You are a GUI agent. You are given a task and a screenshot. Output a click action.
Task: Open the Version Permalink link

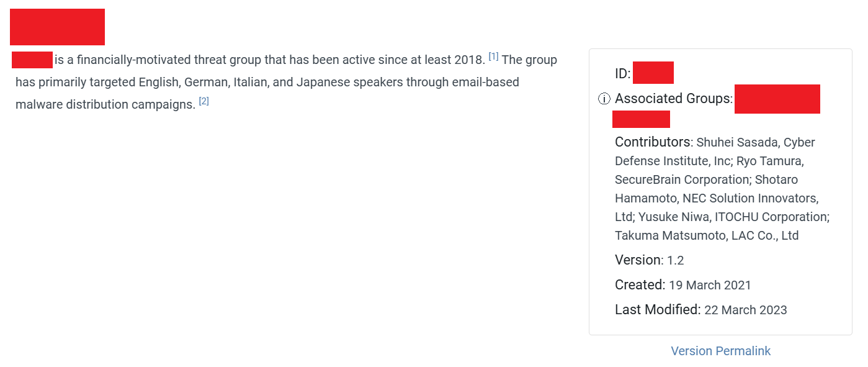(x=720, y=351)
